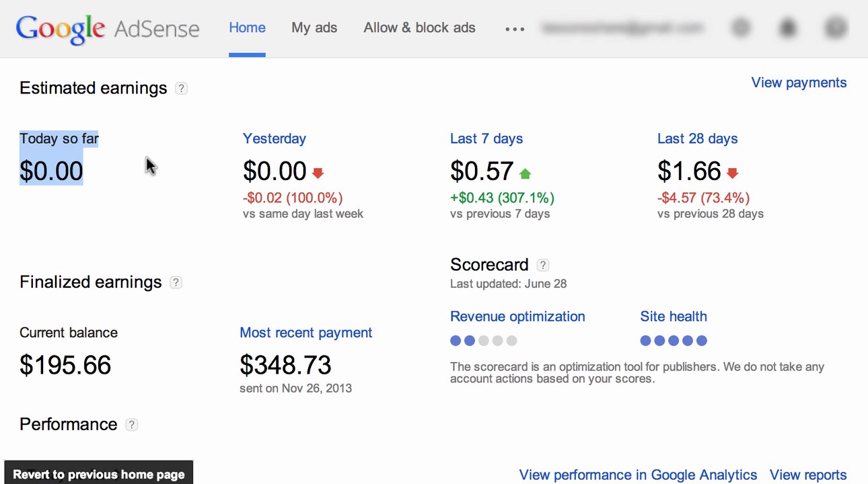
Task: Open Most recent payment link
Action: coord(305,333)
